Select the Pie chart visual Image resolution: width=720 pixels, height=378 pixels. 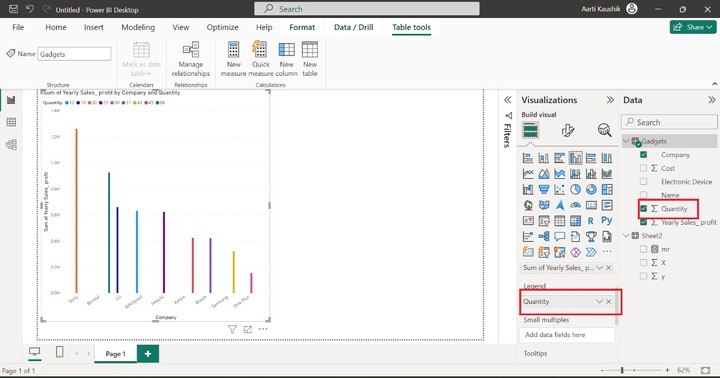(x=575, y=189)
